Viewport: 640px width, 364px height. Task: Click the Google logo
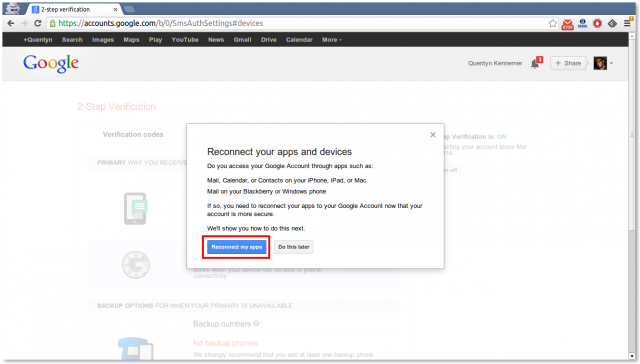51,64
